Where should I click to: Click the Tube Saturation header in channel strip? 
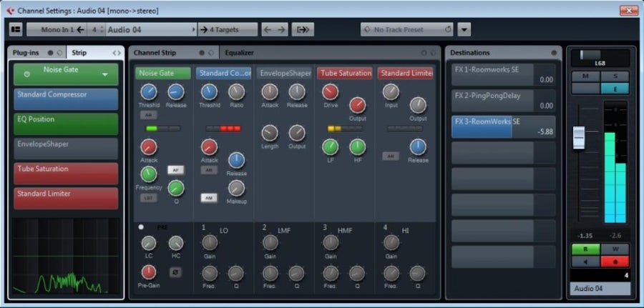(345, 74)
